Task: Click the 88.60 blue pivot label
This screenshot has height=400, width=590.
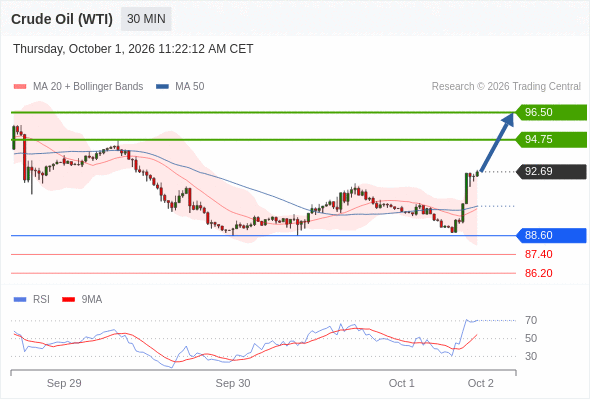Action: click(551, 235)
